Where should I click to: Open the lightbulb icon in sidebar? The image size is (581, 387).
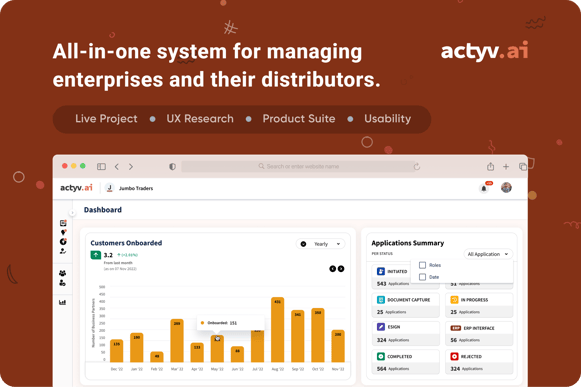pyautogui.click(x=63, y=232)
